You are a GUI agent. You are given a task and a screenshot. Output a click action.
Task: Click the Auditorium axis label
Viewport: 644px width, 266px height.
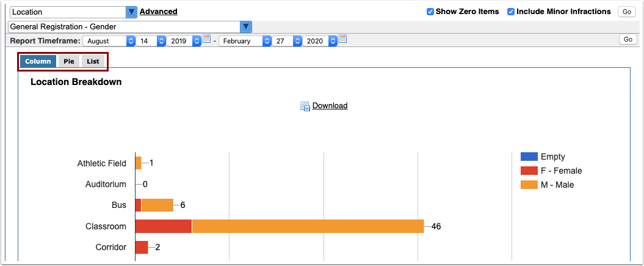(106, 184)
